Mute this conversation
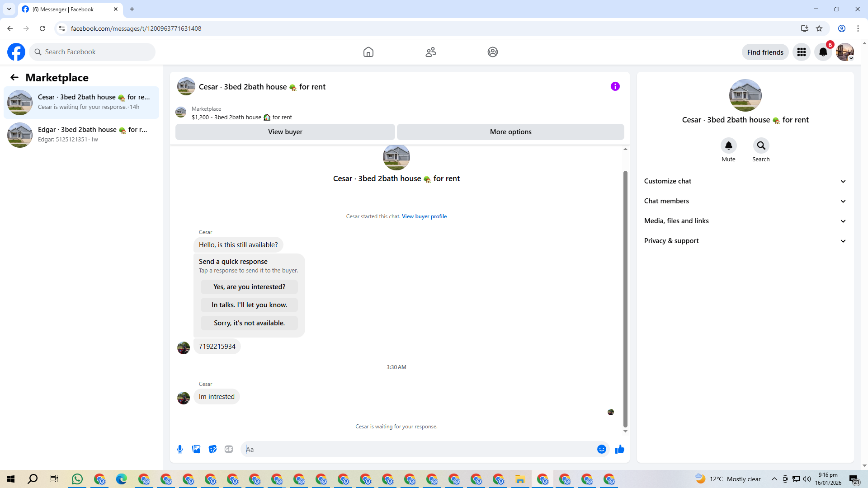868x488 pixels. pyautogui.click(x=728, y=145)
